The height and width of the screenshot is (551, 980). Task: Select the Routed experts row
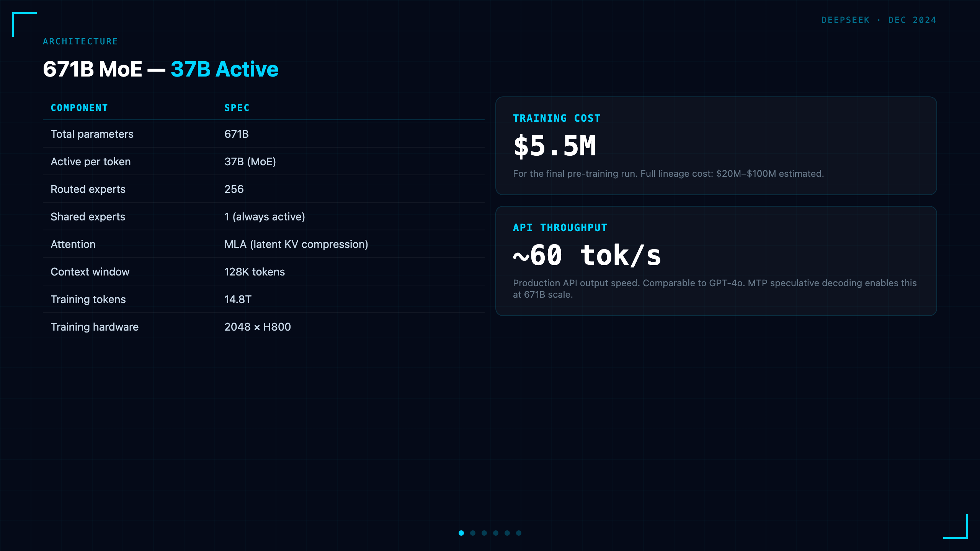(264, 189)
